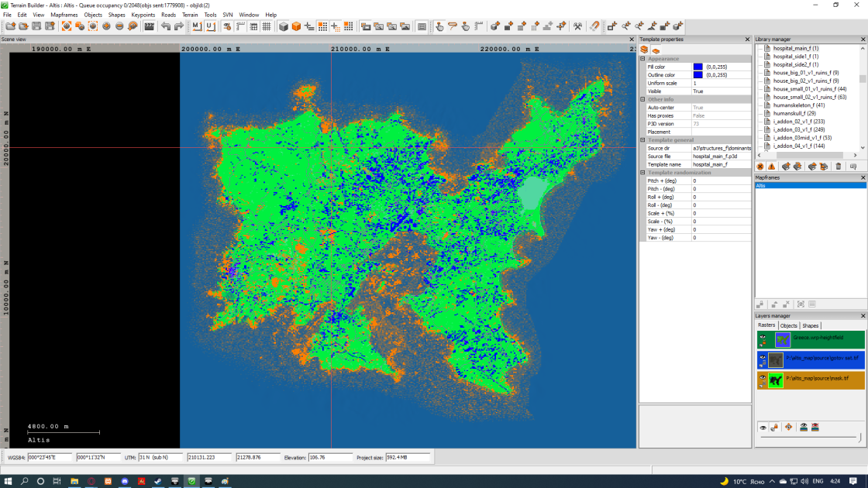Click the orange layers icon in Template properties
The width and height of the screenshot is (868, 488).
point(644,50)
